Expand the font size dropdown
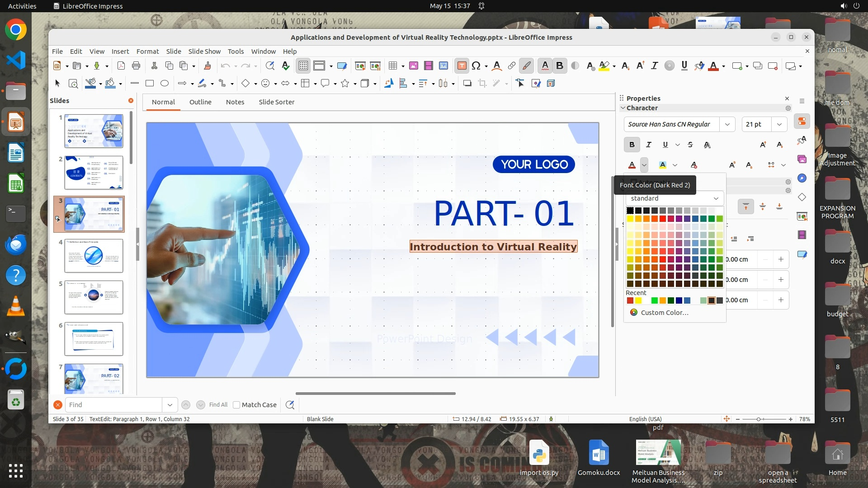This screenshot has width=868, height=488. tap(779, 124)
